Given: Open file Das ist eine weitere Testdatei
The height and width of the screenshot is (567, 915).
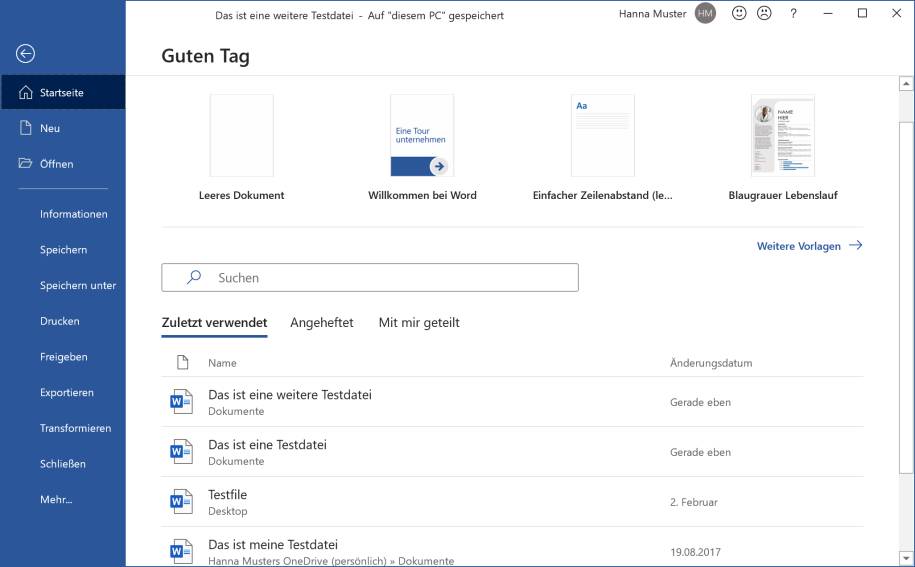Looking at the screenshot, I should coord(289,394).
